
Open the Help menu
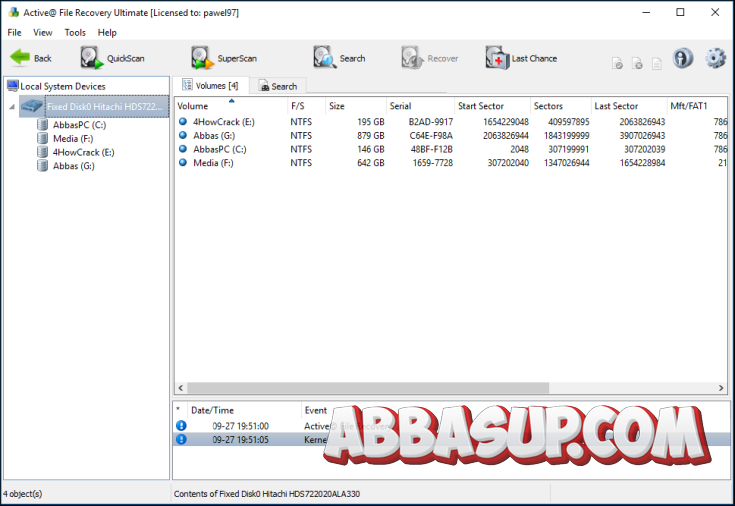[107, 32]
